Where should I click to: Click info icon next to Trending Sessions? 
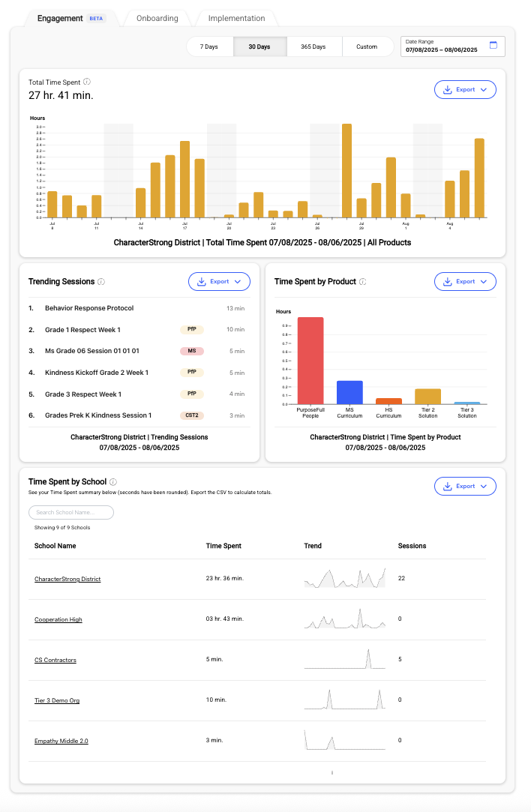pyautogui.click(x=101, y=282)
